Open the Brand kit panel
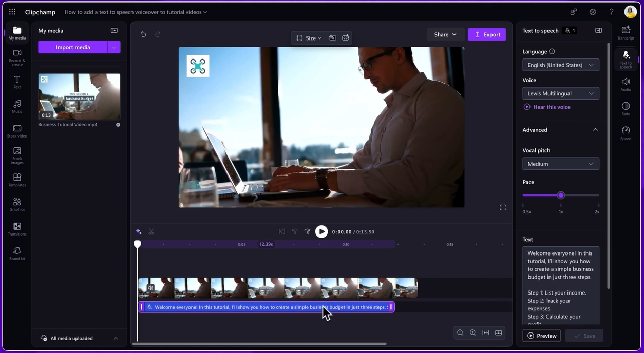644x353 pixels. [x=17, y=253]
